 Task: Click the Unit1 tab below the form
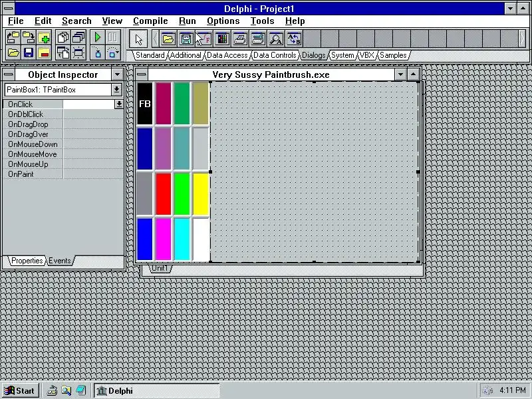[x=160, y=268]
